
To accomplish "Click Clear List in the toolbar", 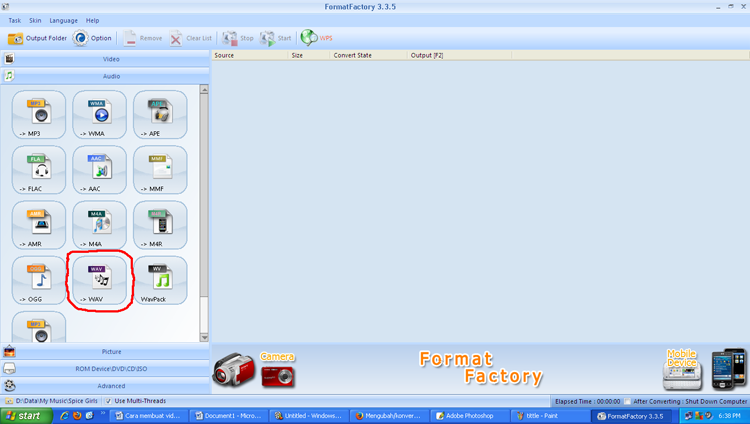I will coord(190,38).
